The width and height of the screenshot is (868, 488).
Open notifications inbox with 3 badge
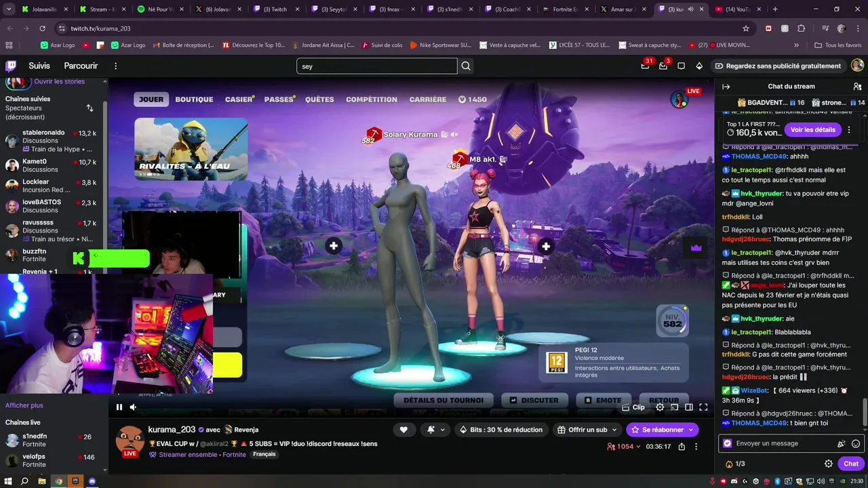coord(663,66)
